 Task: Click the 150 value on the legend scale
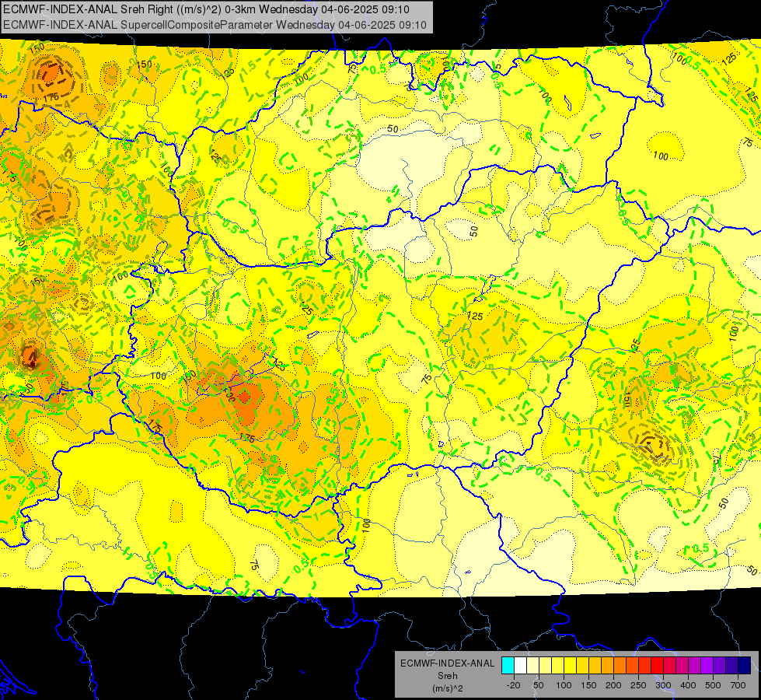pyautogui.click(x=588, y=685)
